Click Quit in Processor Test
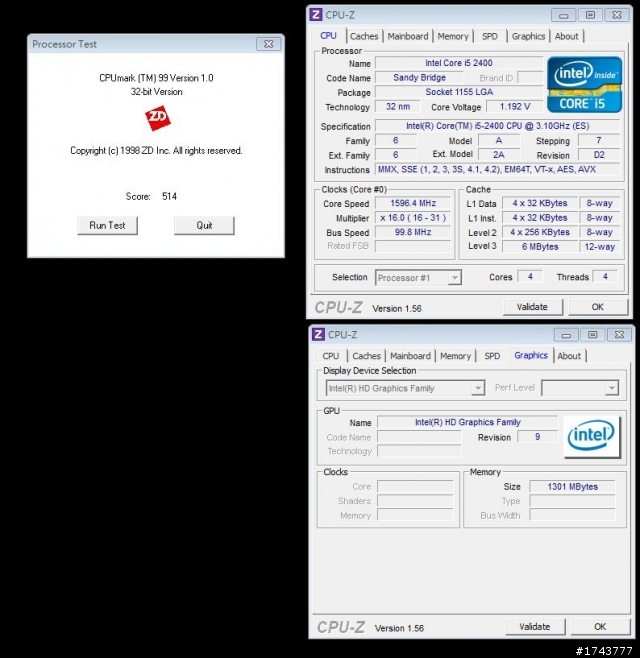Viewport: 640px width, 659px height. tap(204, 226)
